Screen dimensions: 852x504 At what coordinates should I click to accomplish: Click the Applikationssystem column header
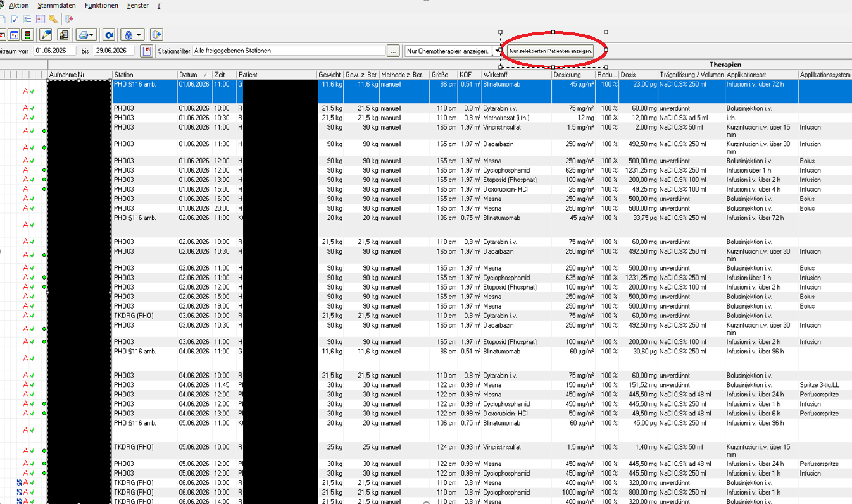(x=825, y=75)
